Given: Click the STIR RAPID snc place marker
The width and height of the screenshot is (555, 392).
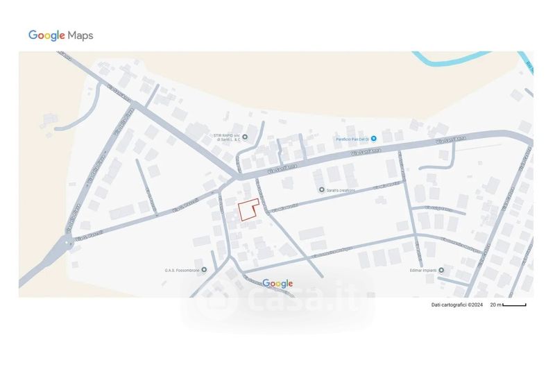Looking at the screenshot, I should pos(245,137).
